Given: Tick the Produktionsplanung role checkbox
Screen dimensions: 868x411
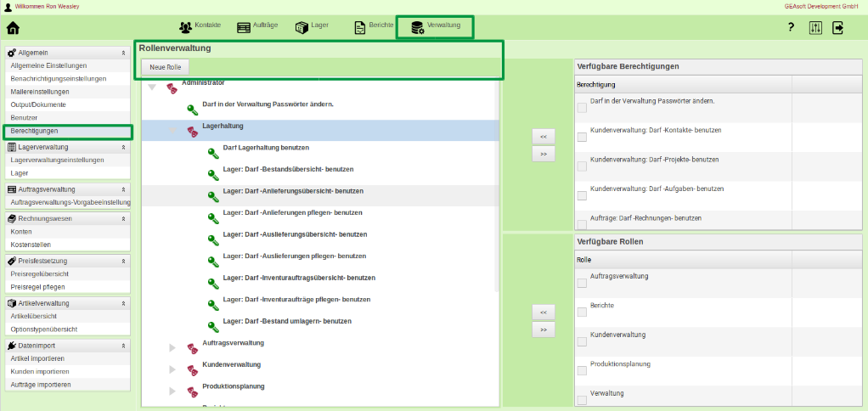Looking at the screenshot, I should [582, 371].
